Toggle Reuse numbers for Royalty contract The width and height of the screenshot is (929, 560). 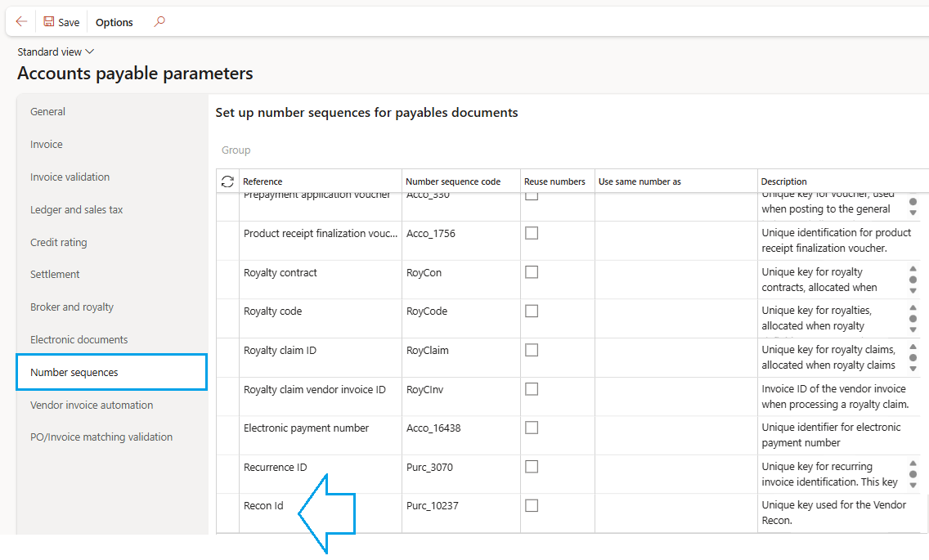tap(532, 272)
